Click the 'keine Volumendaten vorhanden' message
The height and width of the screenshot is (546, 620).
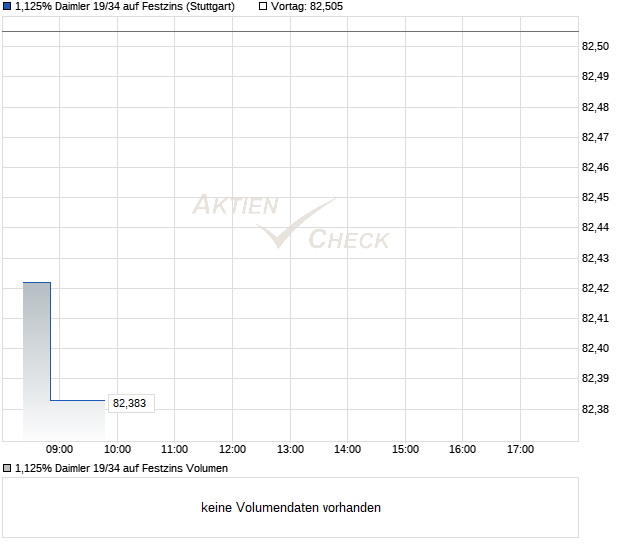point(291,508)
